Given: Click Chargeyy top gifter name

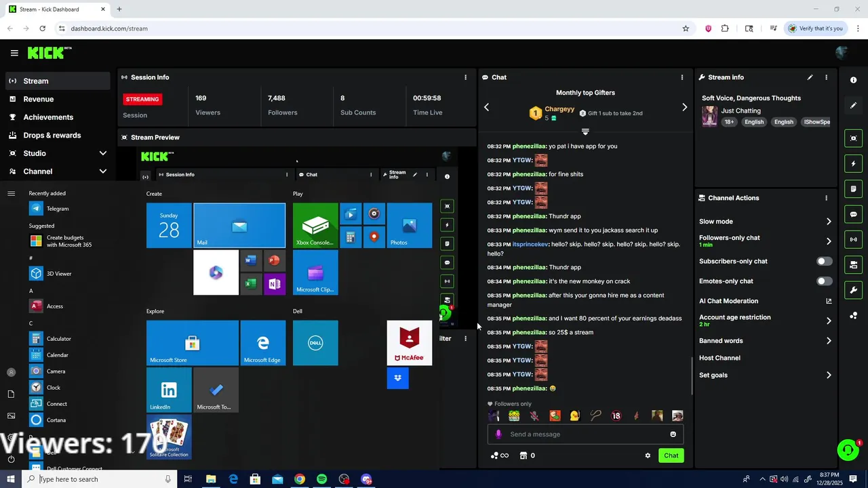Looking at the screenshot, I should [x=559, y=109].
